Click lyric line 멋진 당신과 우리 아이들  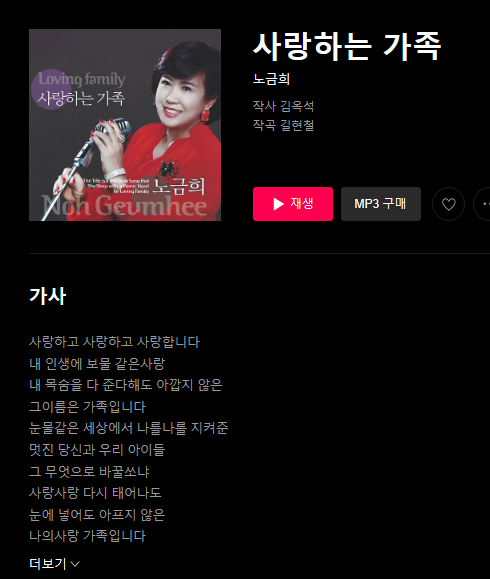tap(97, 450)
